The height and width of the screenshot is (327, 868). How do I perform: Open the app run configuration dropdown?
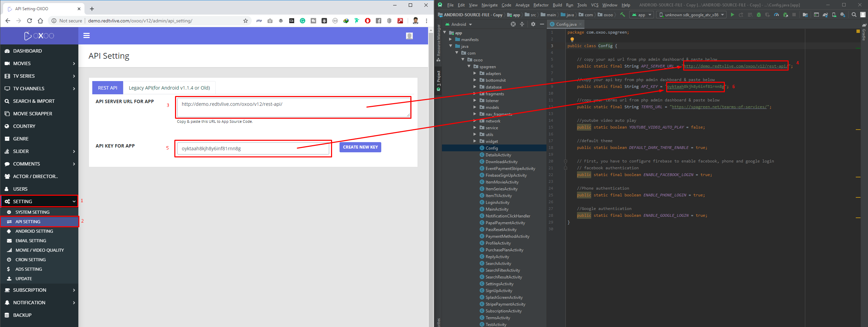(641, 15)
